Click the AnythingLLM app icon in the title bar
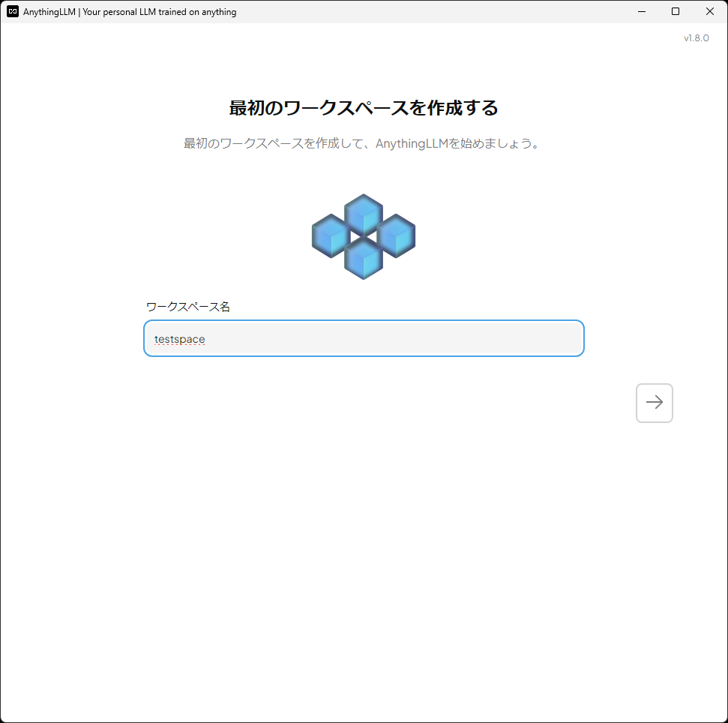The width and height of the screenshot is (728, 723). point(12,11)
